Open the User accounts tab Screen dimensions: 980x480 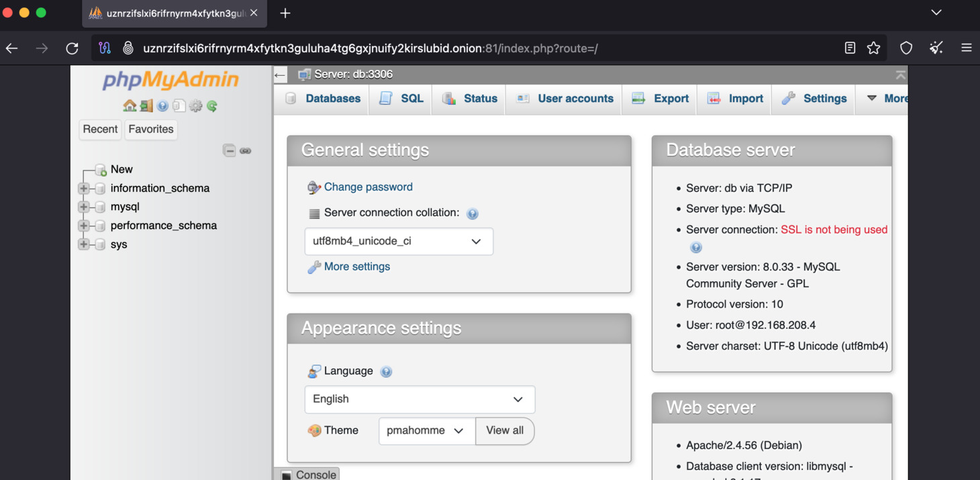pyautogui.click(x=564, y=99)
